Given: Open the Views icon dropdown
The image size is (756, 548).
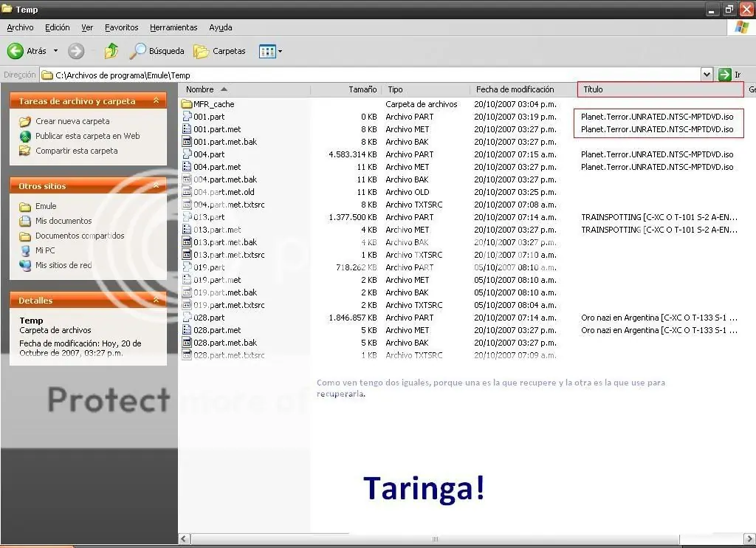Looking at the screenshot, I should click(270, 51).
